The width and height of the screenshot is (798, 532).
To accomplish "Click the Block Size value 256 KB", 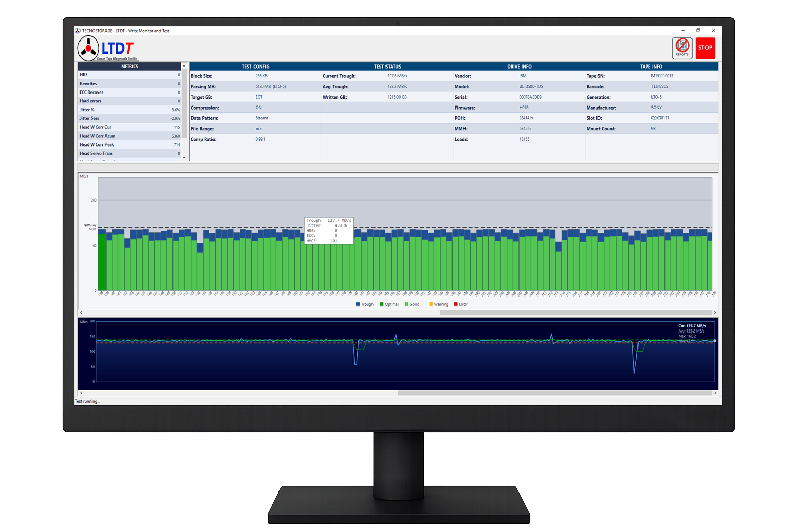I will (261, 76).
